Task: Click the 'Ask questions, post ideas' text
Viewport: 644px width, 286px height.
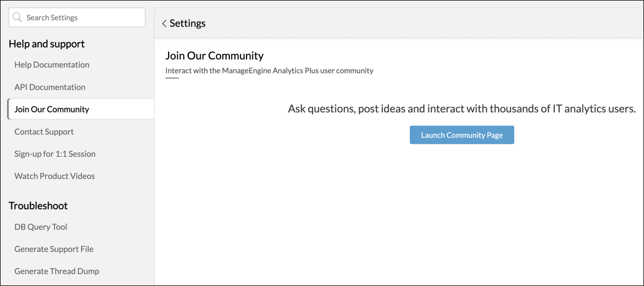Action: [x=461, y=109]
